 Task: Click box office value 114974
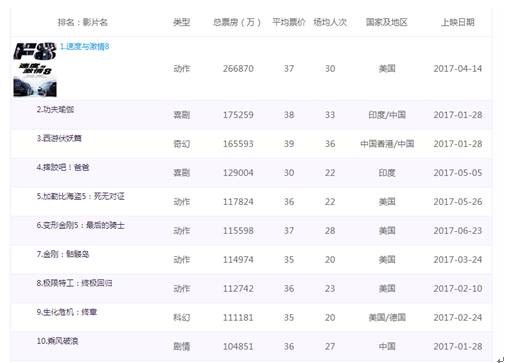[238, 260]
